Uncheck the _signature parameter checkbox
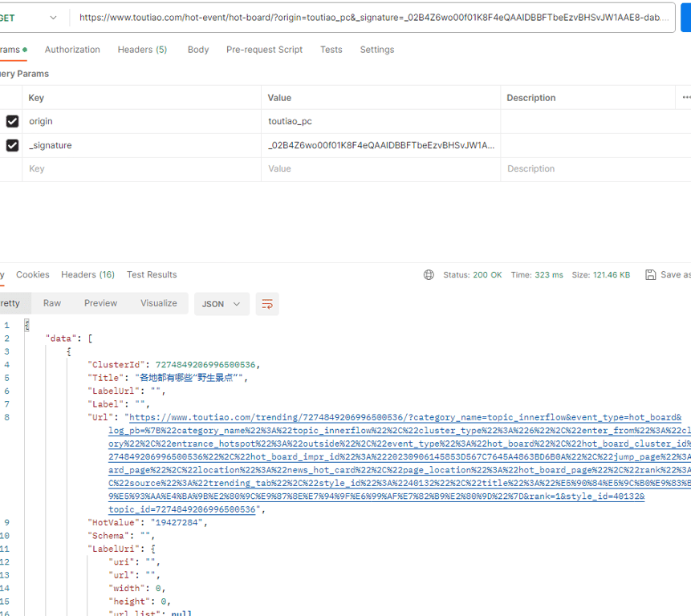The image size is (691, 616). pyautogui.click(x=12, y=145)
